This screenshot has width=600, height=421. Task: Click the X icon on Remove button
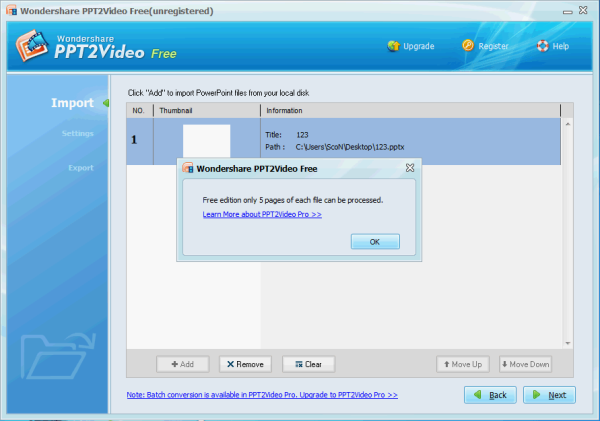coord(230,364)
